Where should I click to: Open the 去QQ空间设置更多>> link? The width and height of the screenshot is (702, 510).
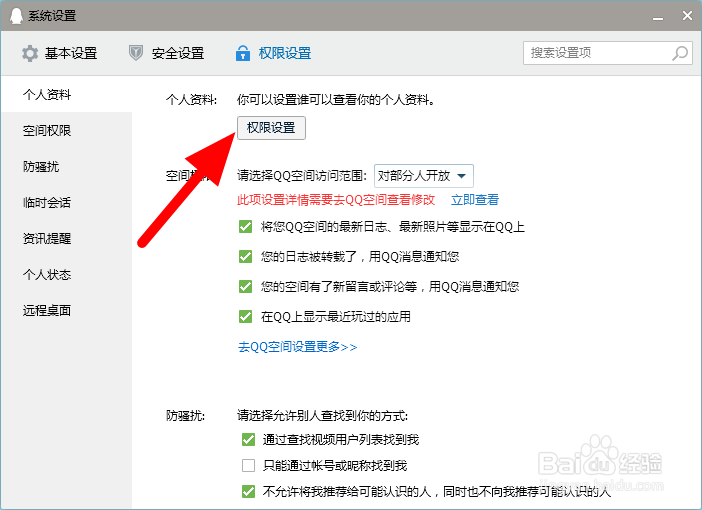[x=297, y=347]
